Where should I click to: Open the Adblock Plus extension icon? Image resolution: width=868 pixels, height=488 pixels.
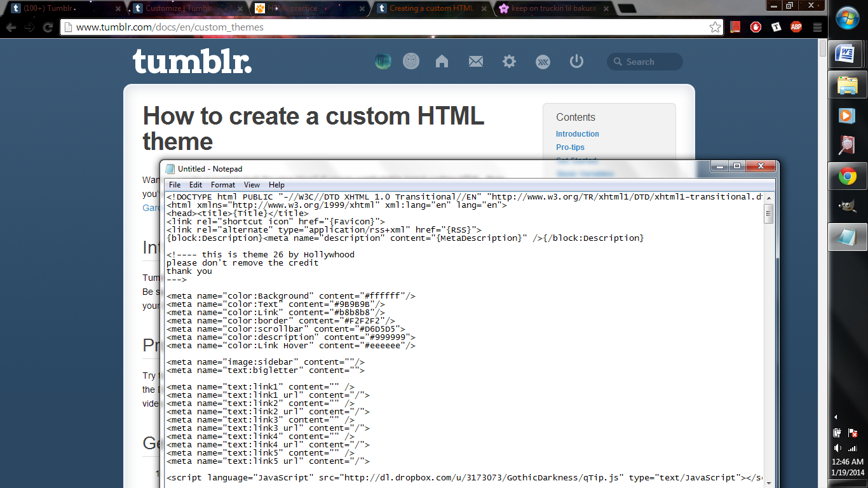pyautogui.click(x=796, y=27)
